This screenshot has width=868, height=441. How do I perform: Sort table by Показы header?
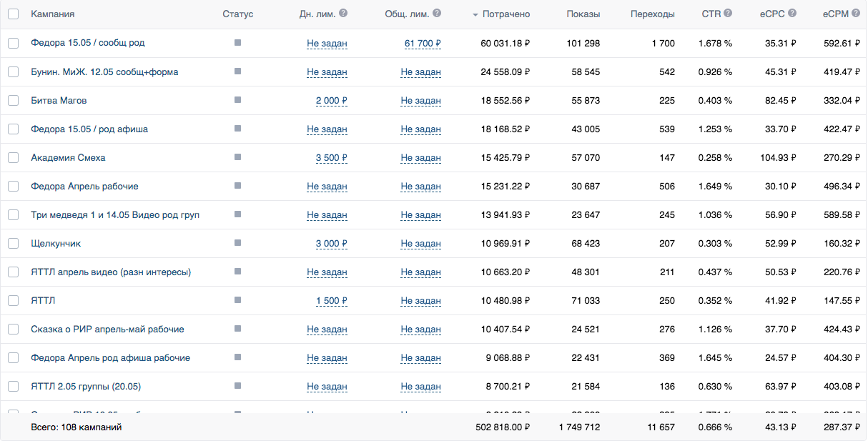click(x=583, y=14)
